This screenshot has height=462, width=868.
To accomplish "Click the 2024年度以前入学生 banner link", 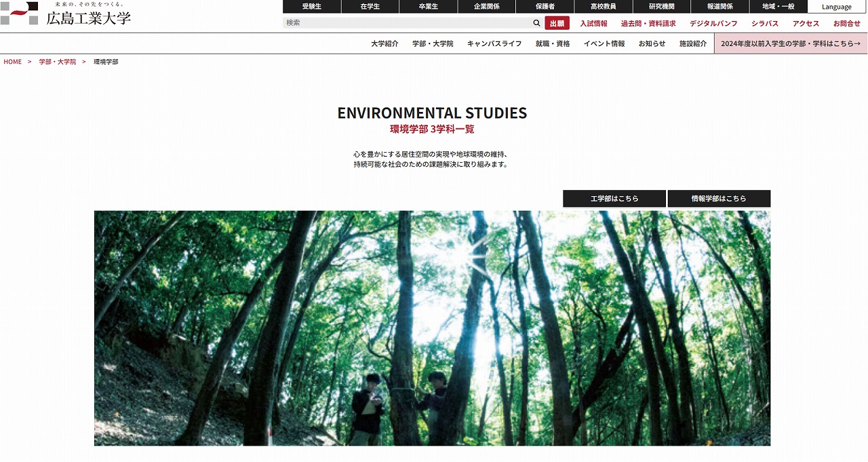I will 790,43.
